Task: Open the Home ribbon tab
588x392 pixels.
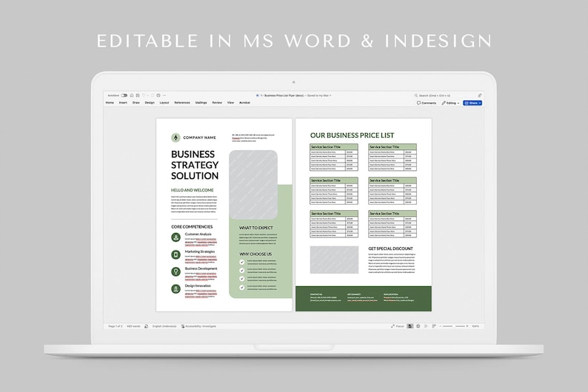Action: (110, 103)
